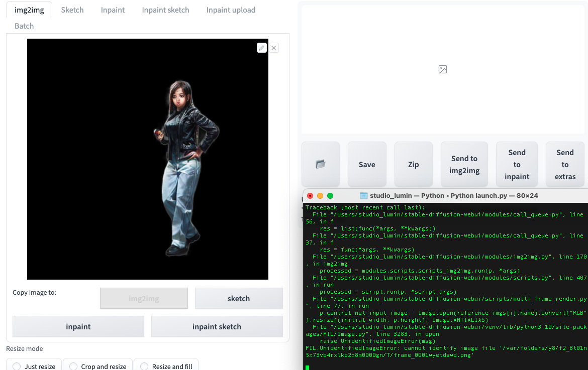Click the UnidentifiedImageError line in terminal
Viewport: 588px width, 370px height.
(446, 351)
